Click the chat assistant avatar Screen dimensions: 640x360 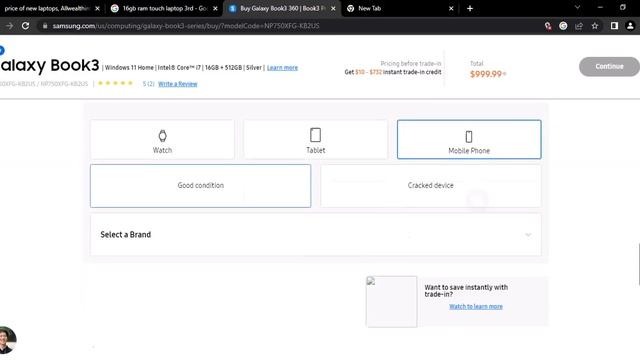click(x=6, y=340)
